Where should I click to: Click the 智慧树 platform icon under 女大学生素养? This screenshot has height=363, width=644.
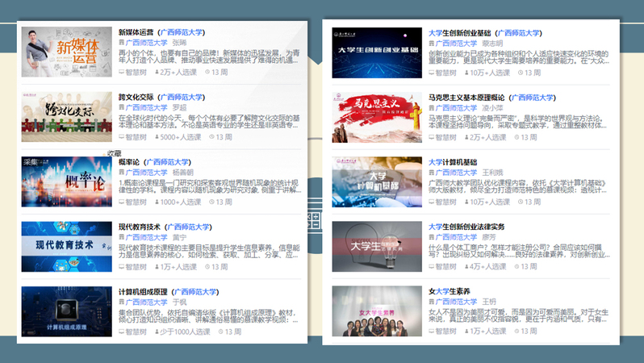coord(432,331)
